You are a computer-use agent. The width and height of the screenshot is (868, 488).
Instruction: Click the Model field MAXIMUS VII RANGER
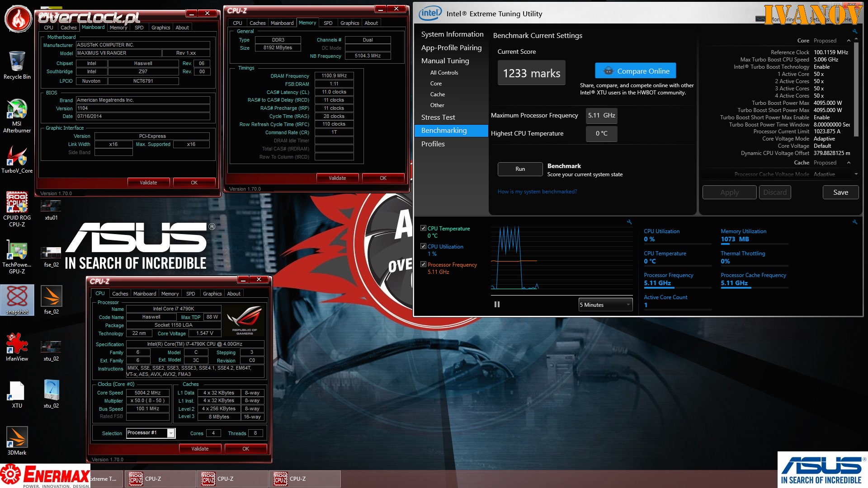coord(118,53)
